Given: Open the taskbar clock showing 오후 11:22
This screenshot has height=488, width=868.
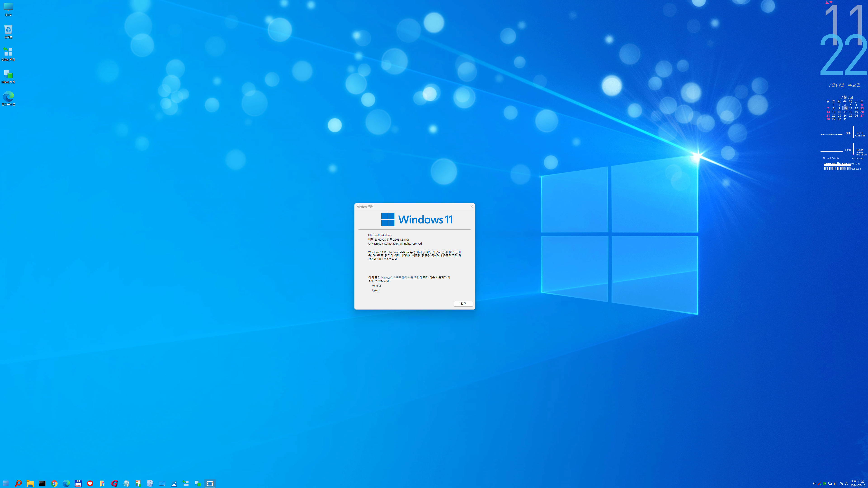Looking at the screenshot, I should click(858, 483).
